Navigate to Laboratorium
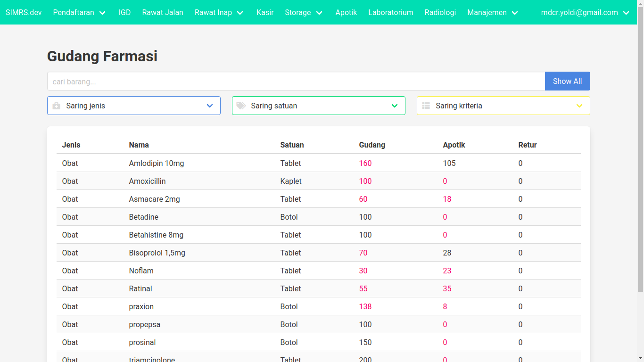Viewport: 644px width, 362px height. (x=390, y=13)
